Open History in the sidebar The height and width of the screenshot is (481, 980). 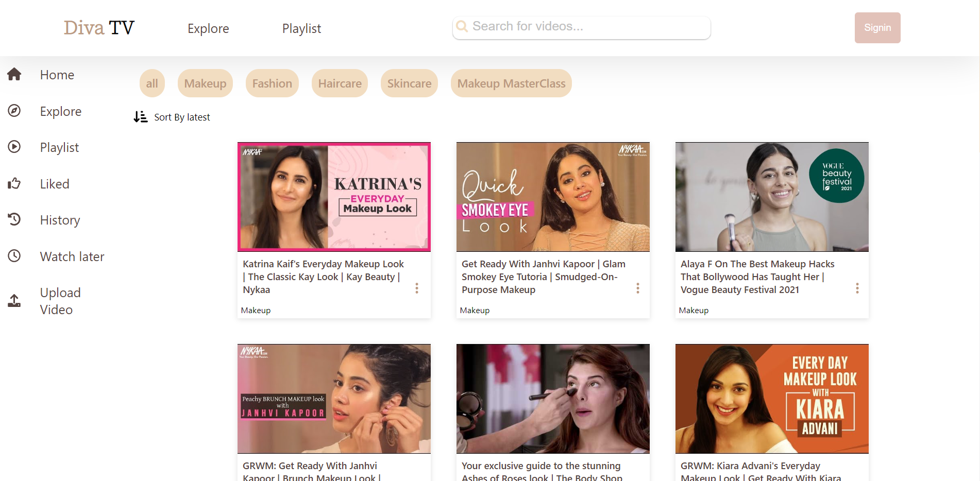pyautogui.click(x=60, y=220)
